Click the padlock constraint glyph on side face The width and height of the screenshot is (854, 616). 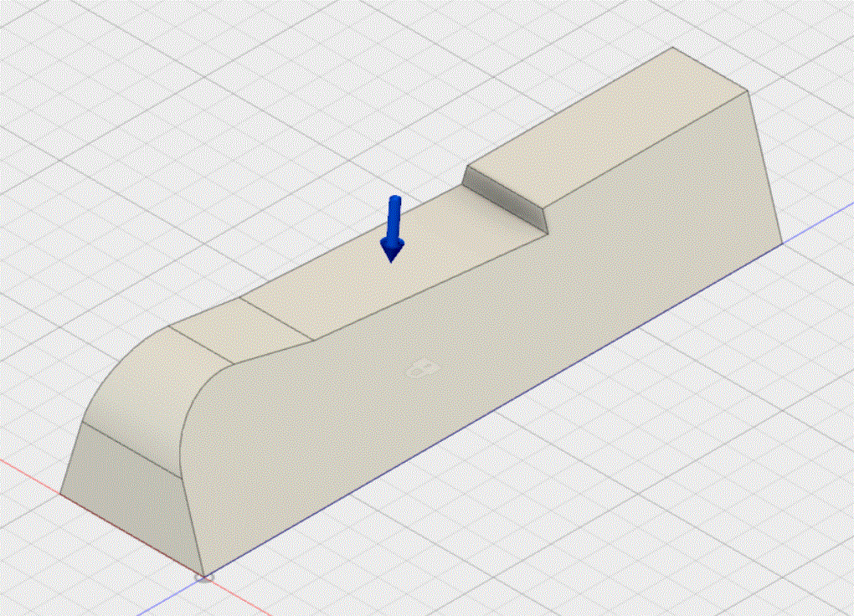pos(423,369)
